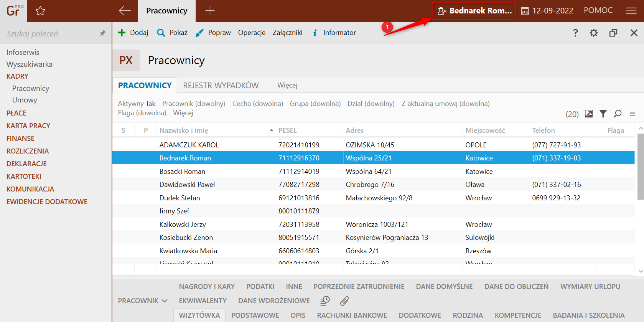644x322 pixels.
Task: Collapse the KADRY sidebar section
Action: click(17, 76)
